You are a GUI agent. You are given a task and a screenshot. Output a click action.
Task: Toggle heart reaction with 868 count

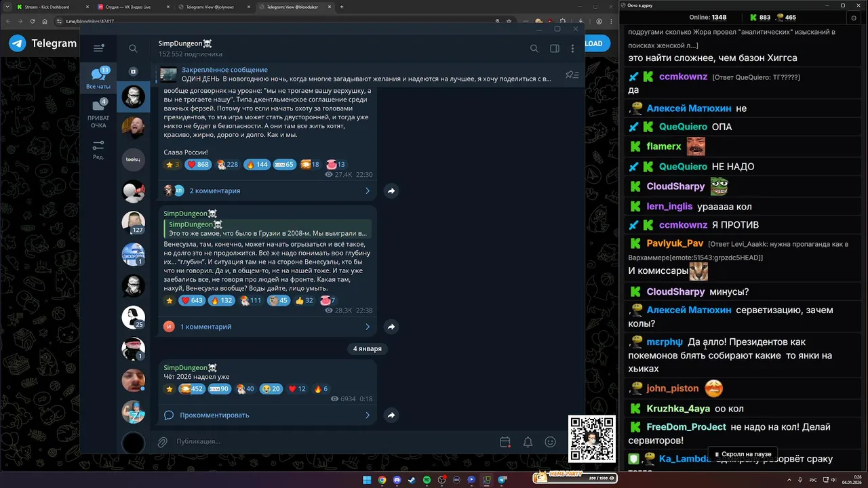coord(198,165)
